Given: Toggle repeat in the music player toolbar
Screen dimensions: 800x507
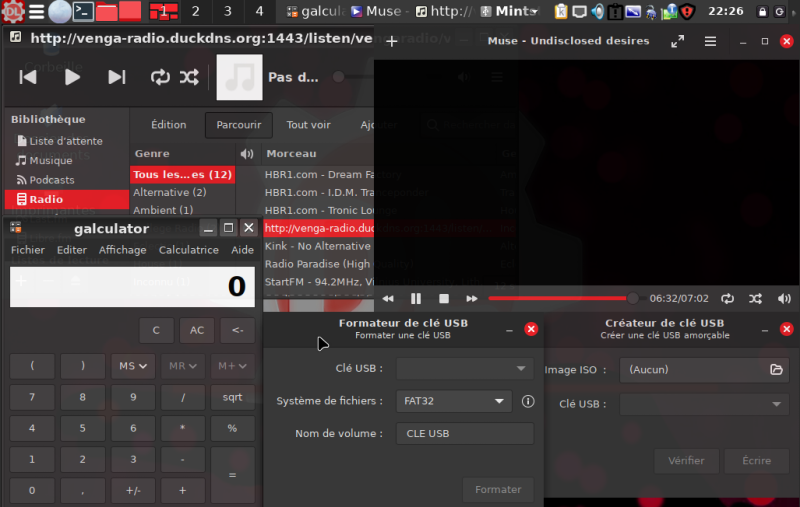Looking at the screenshot, I should click(160, 77).
